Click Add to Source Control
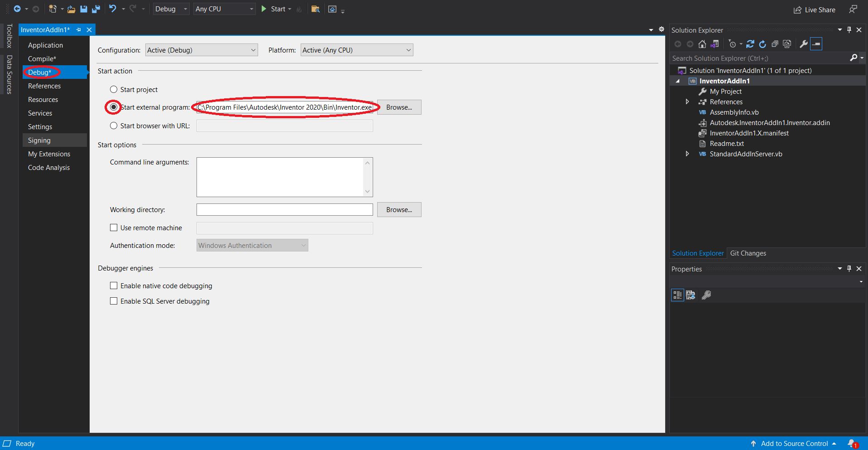Image resolution: width=868 pixels, height=450 pixels. (x=794, y=443)
